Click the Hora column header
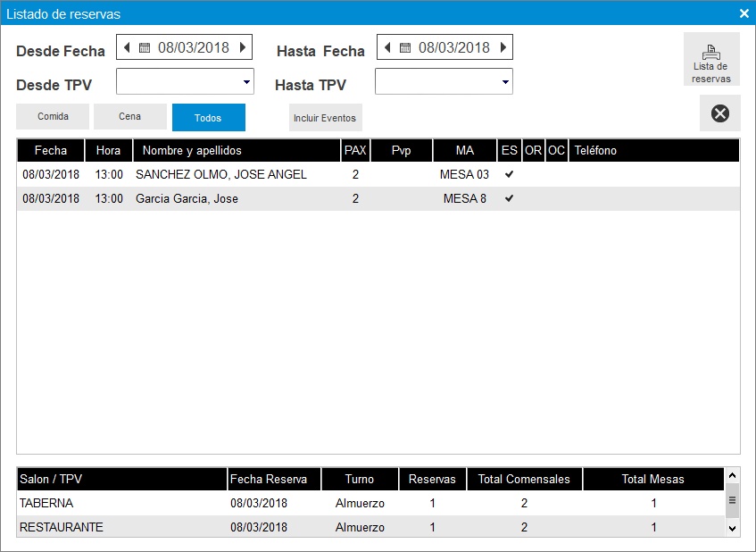This screenshot has height=552, width=756. click(x=109, y=150)
